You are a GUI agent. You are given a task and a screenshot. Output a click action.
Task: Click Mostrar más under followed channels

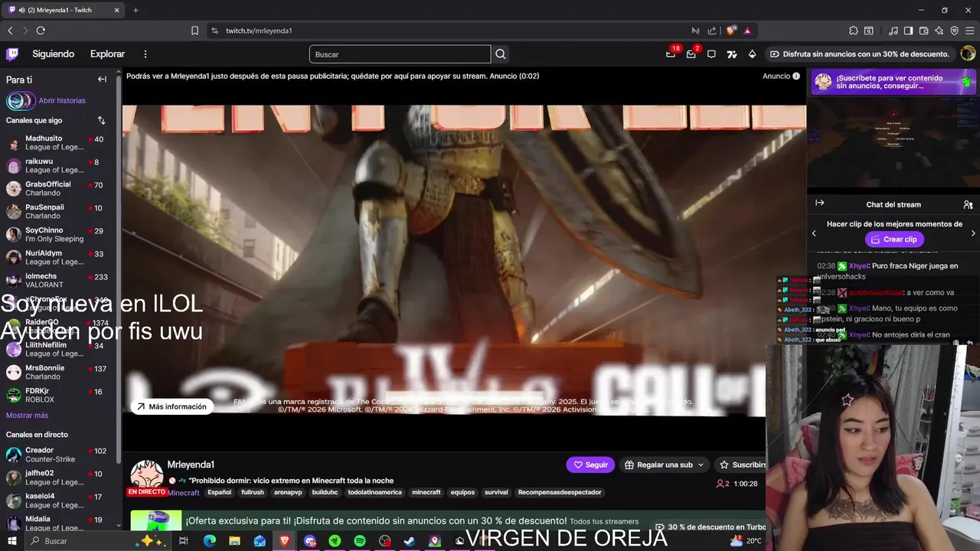27,415
